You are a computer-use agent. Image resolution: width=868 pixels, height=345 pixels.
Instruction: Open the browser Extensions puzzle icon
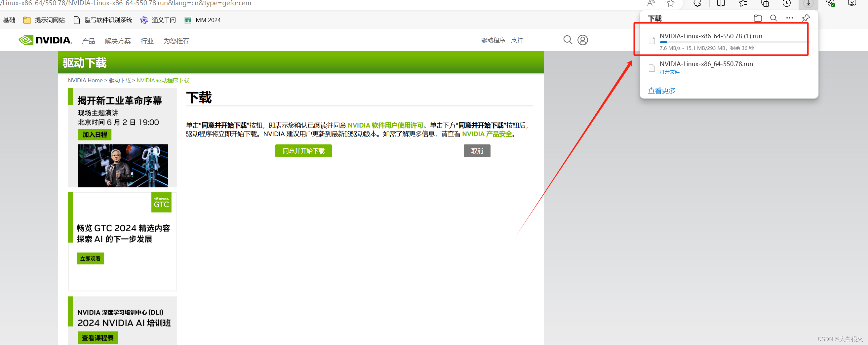[697, 3]
